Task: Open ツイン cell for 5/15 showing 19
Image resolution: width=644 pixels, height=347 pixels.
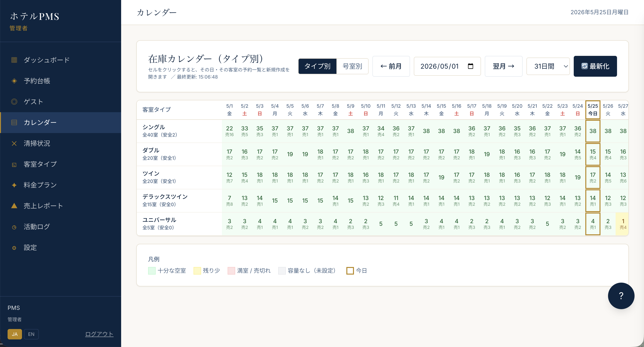Action: 441,177
